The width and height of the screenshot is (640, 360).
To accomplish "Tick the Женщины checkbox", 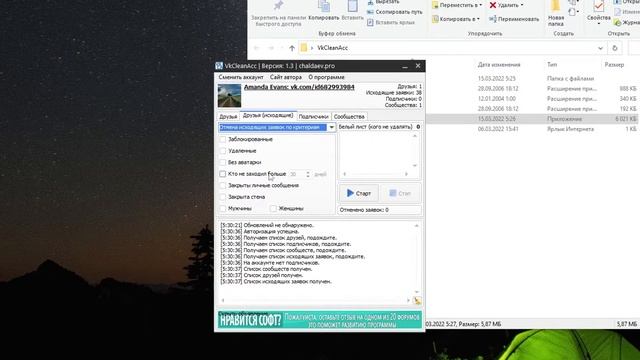I will (x=273, y=208).
